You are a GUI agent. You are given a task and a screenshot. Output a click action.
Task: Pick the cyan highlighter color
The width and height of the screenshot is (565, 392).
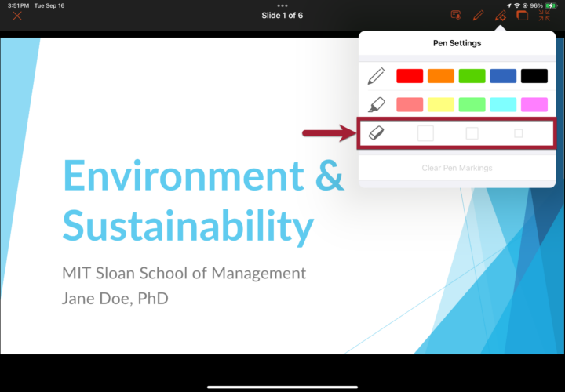503,104
